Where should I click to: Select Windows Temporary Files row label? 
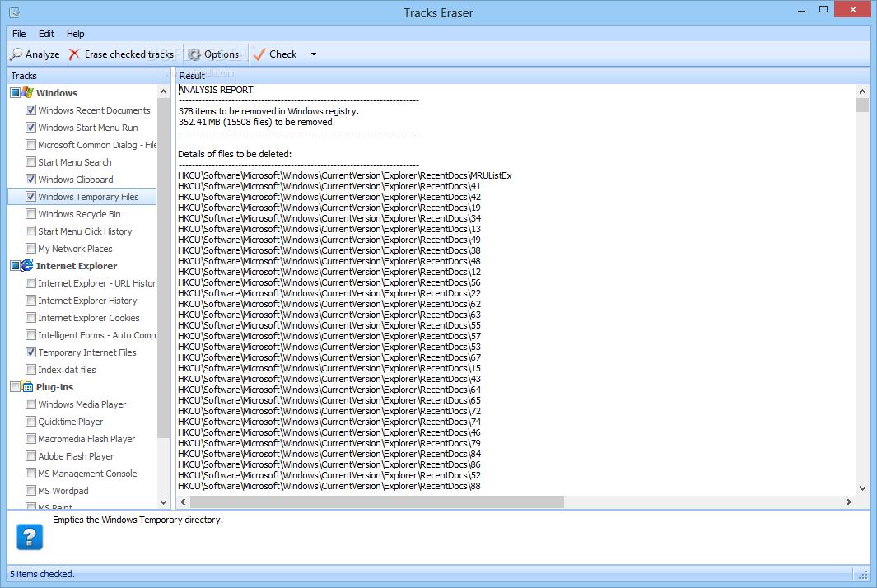[x=88, y=197]
